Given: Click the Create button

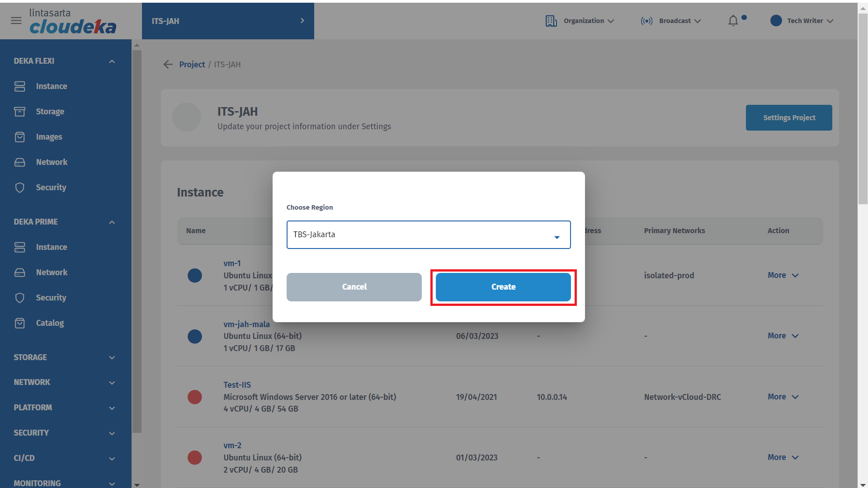Looking at the screenshot, I should [x=503, y=287].
